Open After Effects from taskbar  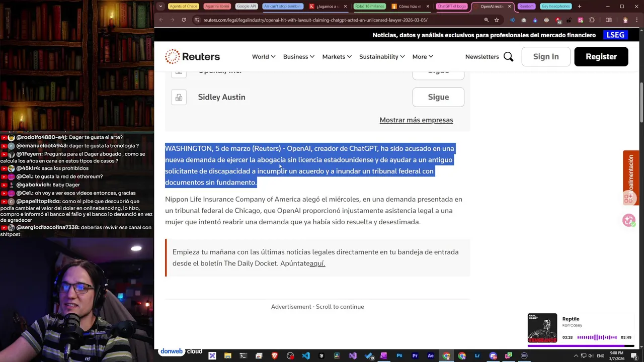(x=430, y=356)
